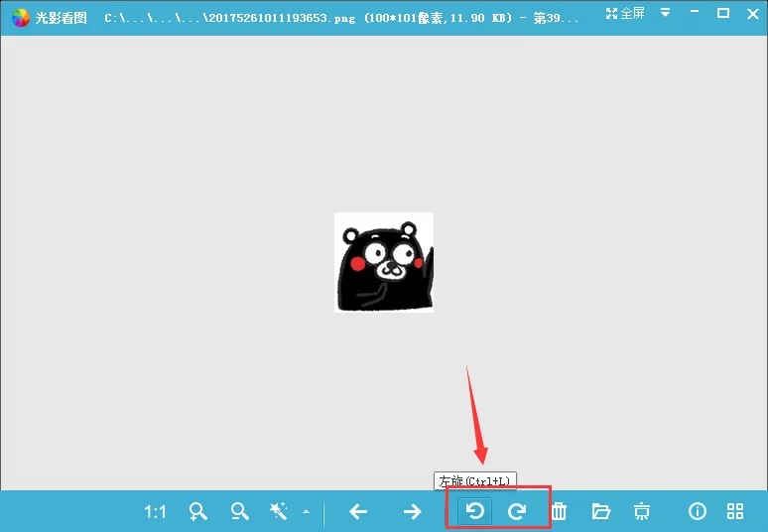Open the title bar dropdown menu arrow
The width and height of the screenshot is (768, 532).
tap(665, 13)
